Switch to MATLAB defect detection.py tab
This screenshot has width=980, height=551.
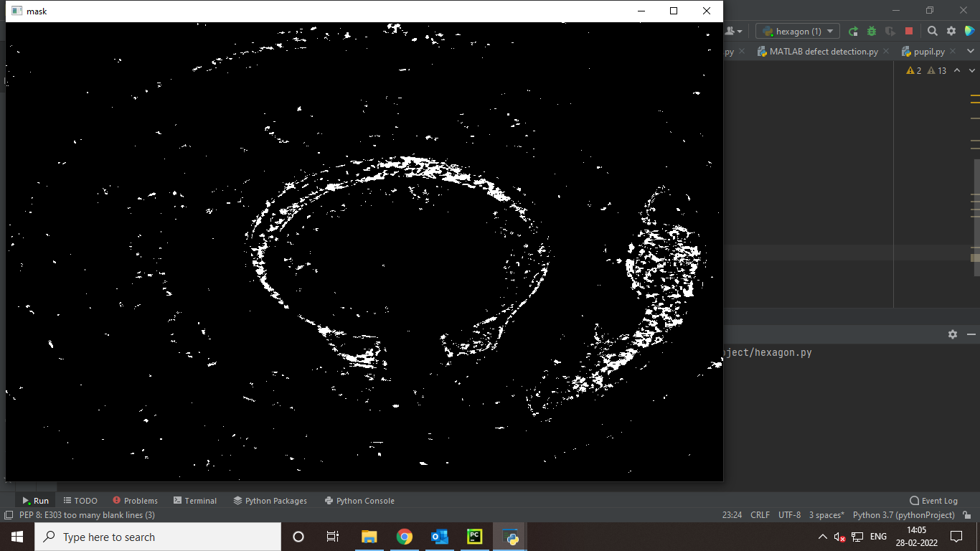click(824, 52)
